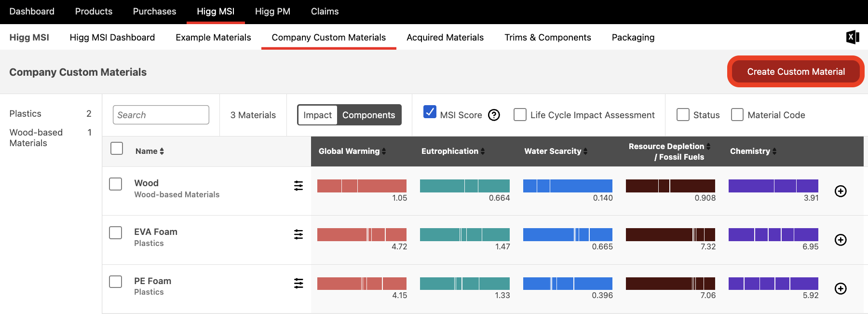The height and width of the screenshot is (314, 868).
Task: Go to Products in top navigation
Action: [94, 11]
